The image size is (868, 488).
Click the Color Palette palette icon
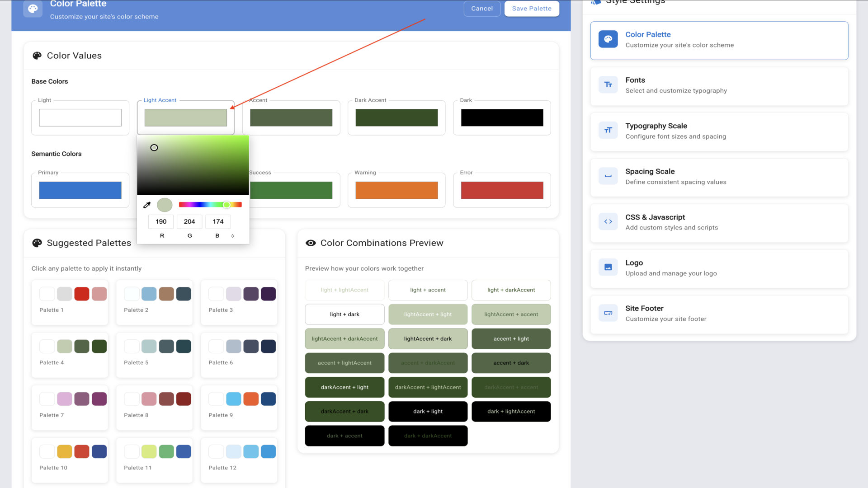pos(608,39)
